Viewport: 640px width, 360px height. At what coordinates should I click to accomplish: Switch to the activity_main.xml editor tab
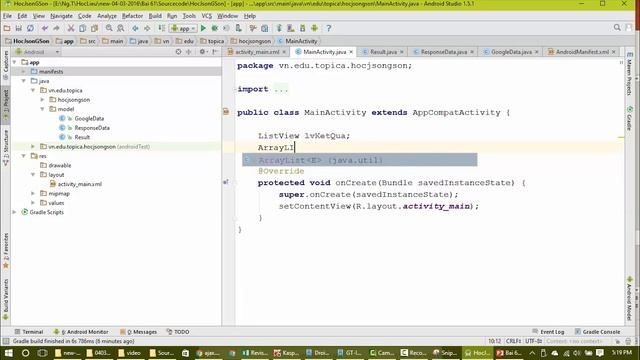pos(257,52)
